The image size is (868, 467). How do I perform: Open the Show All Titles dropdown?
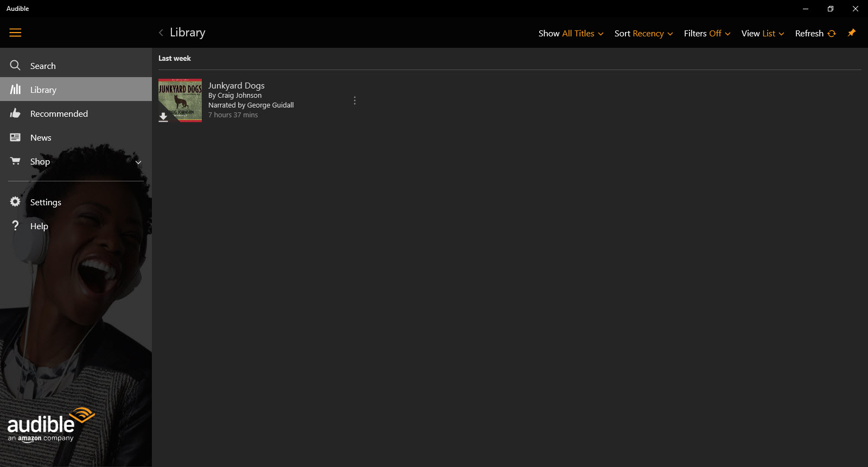pos(571,34)
